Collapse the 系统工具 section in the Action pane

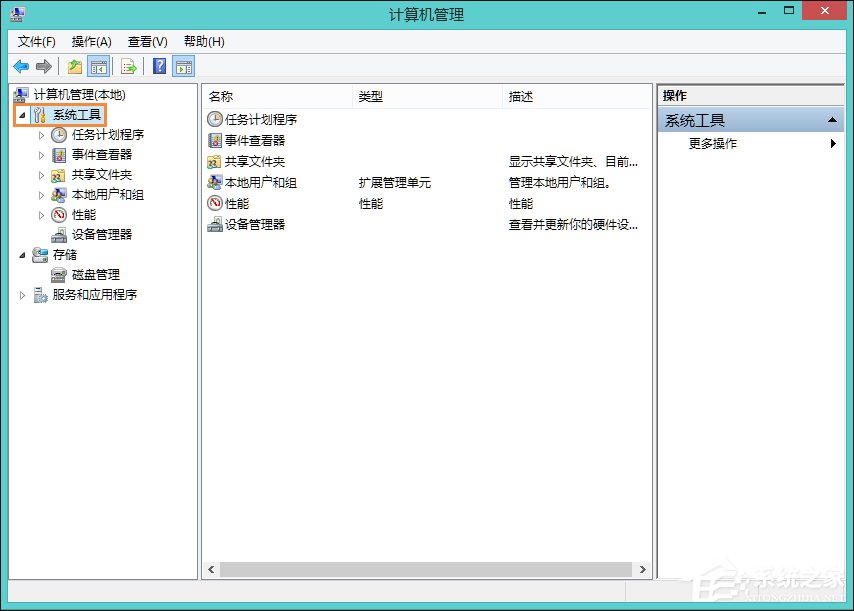point(832,119)
